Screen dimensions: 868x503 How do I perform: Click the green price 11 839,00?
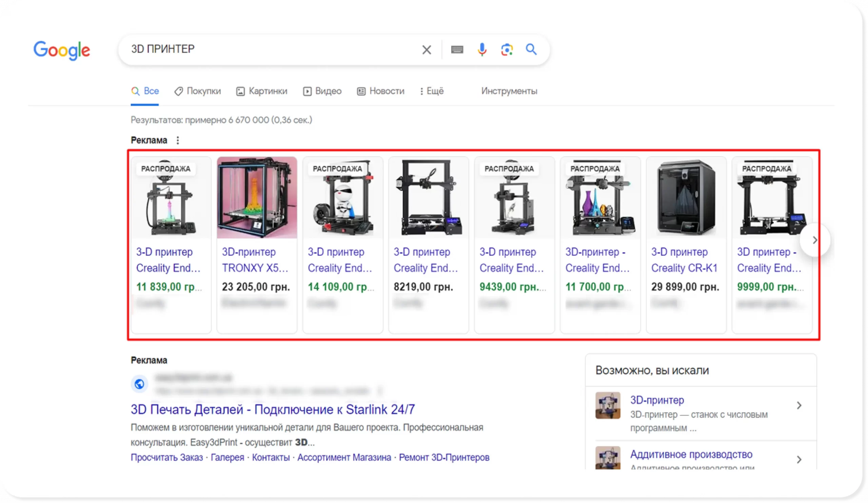point(169,287)
